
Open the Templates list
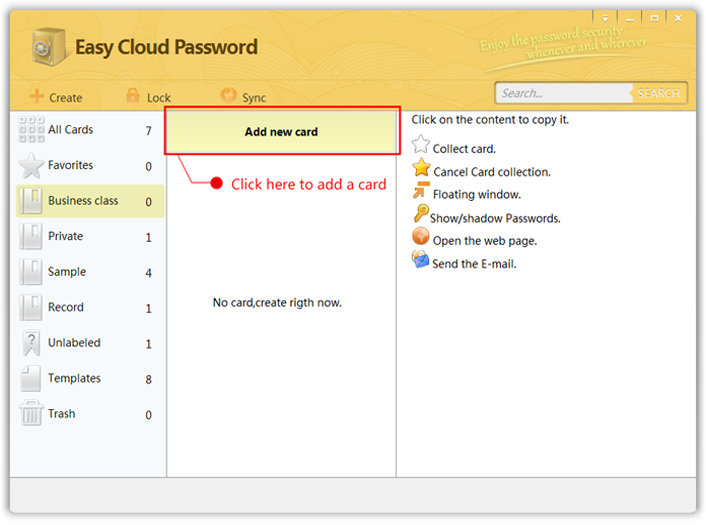point(88,379)
